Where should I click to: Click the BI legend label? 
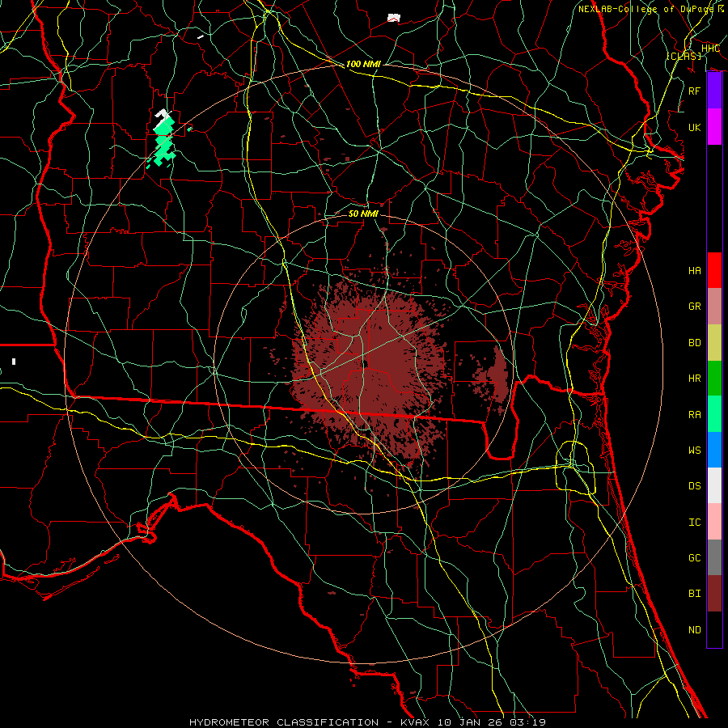pos(694,594)
